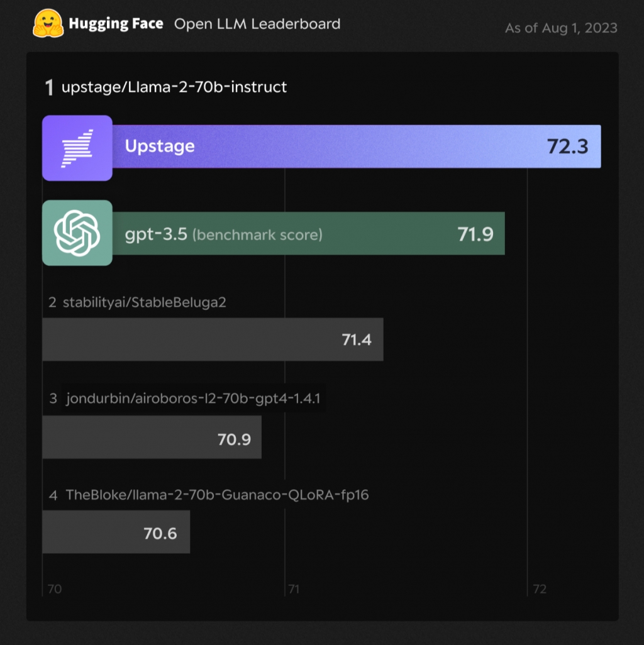Click the OpenAI gpt-3.5 logo icon

[x=77, y=233]
